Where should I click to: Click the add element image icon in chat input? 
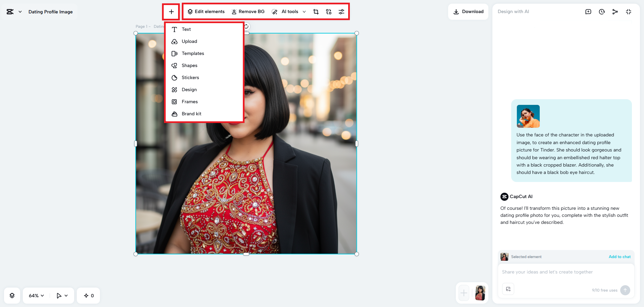click(x=508, y=289)
